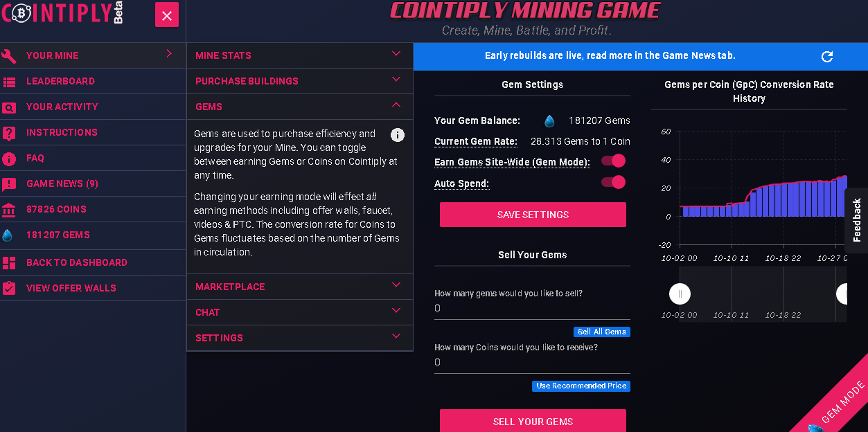Screen dimensions: 868x432
Task: Open View Offer Walls menu item
Action: (71, 289)
